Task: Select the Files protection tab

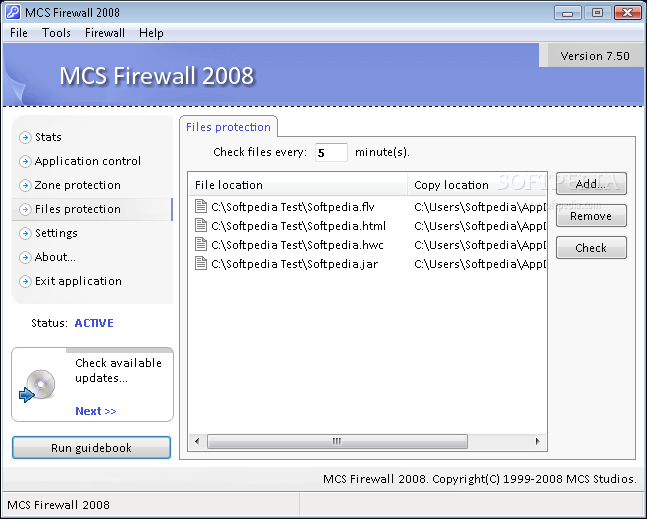Action: (x=228, y=127)
